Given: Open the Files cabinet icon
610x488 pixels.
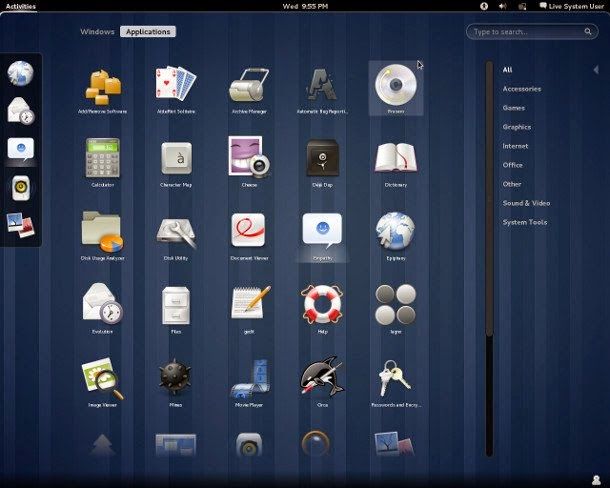Looking at the screenshot, I should 176,310.
